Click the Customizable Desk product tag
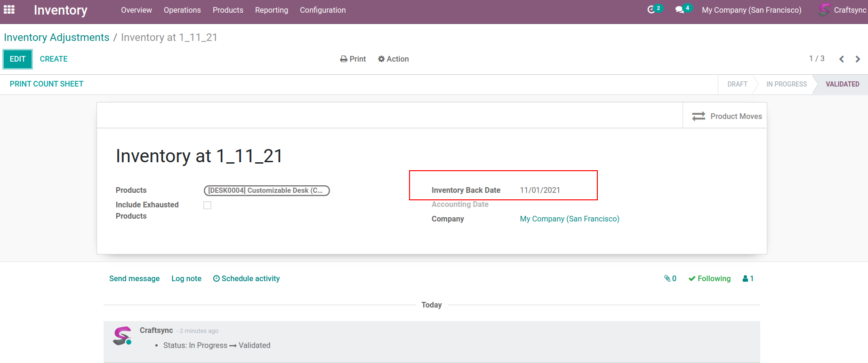Viewport: 868px width, 363px height. tap(266, 190)
